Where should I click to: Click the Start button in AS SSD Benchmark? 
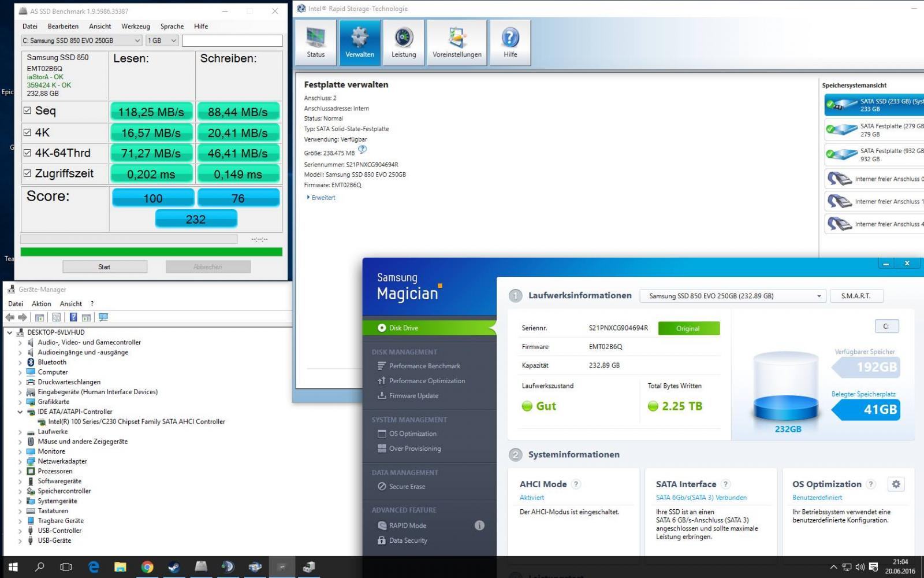click(105, 266)
